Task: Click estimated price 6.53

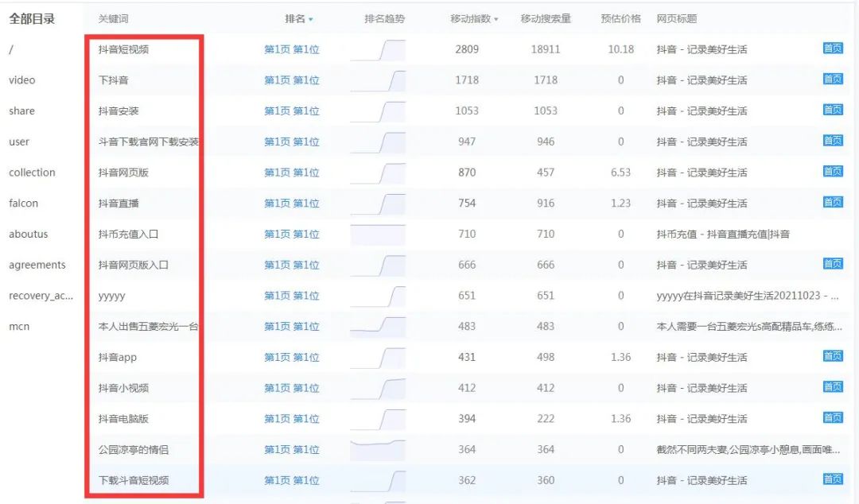Action: tap(620, 173)
